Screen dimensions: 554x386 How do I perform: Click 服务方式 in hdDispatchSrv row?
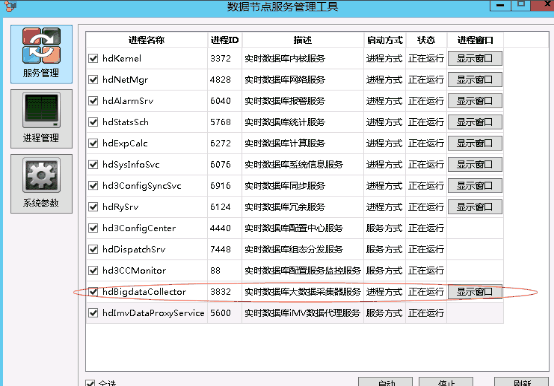click(384, 249)
